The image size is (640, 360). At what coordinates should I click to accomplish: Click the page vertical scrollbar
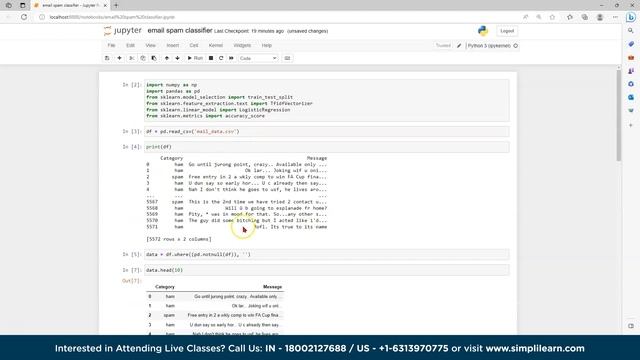pyautogui.click(x=619, y=115)
